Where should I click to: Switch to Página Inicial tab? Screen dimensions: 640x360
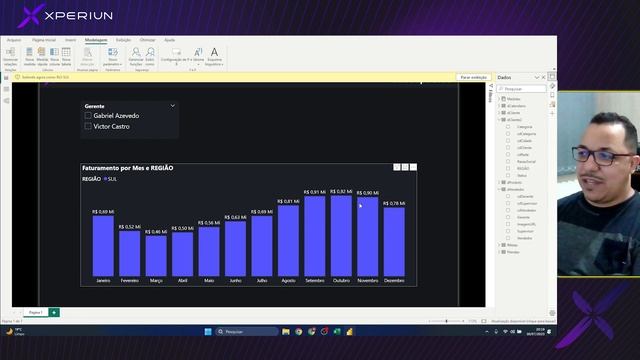(44, 40)
